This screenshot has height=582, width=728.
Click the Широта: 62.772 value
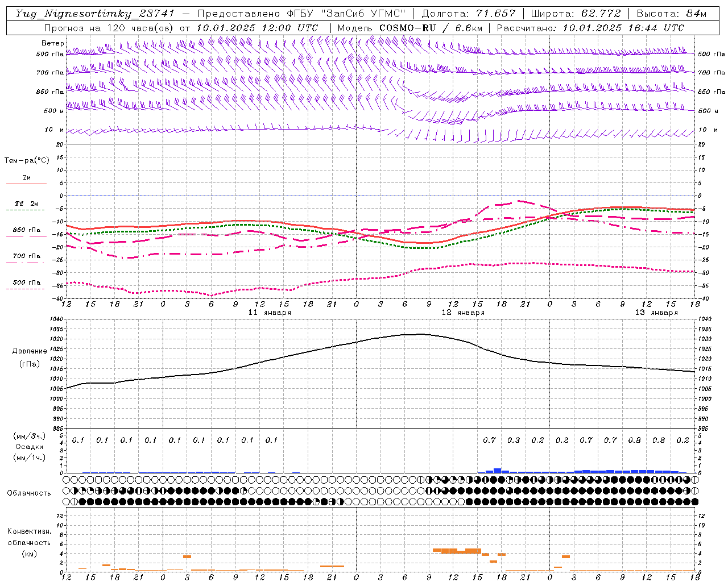pyautogui.click(x=576, y=14)
